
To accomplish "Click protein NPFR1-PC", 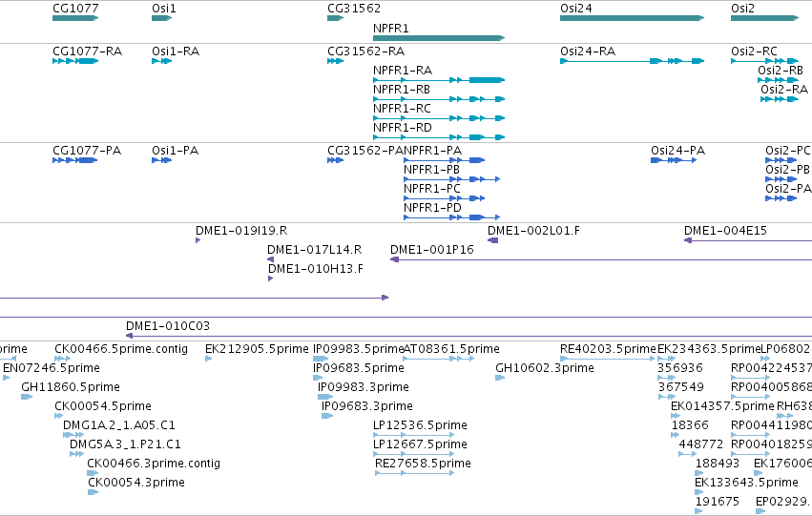I will (x=444, y=198).
